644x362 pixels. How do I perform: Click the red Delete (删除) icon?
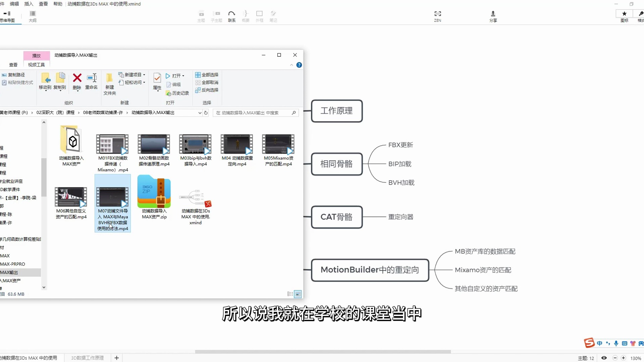77,78
